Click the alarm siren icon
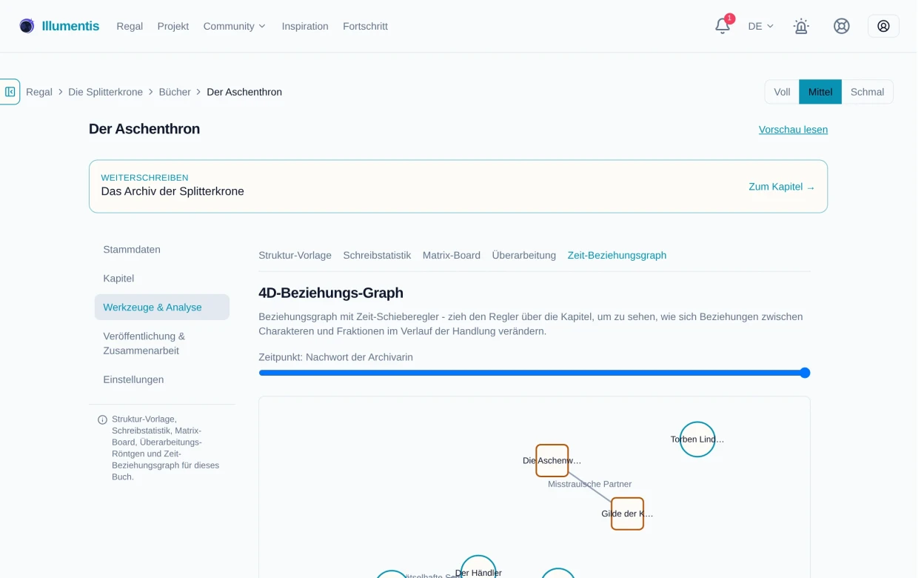Screen dimensions: 924x578 pyautogui.click(x=801, y=26)
